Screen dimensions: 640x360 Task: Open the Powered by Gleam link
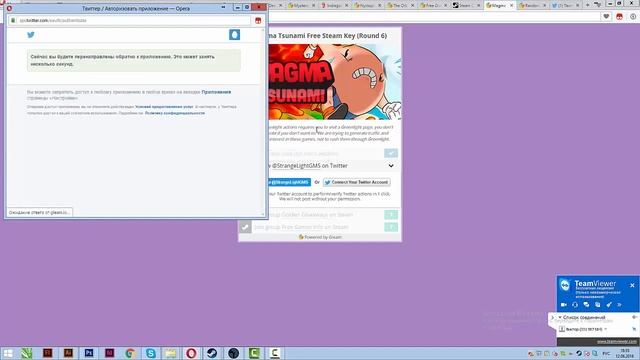(320, 237)
